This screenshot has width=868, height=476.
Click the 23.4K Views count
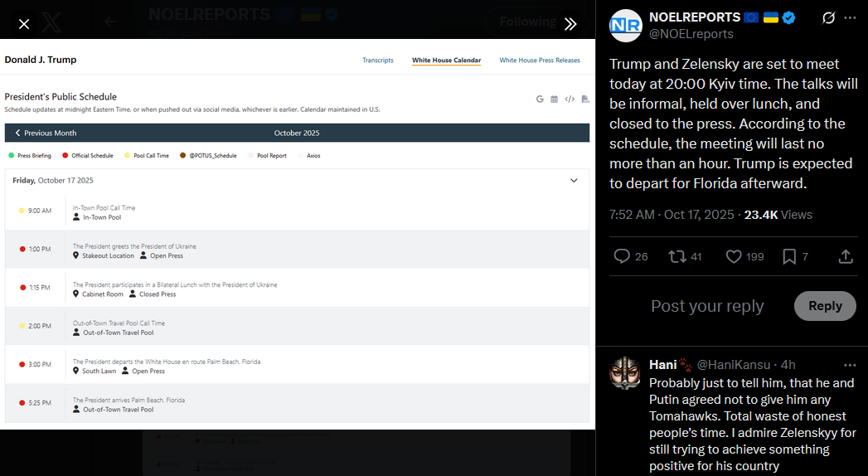click(x=778, y=215)
